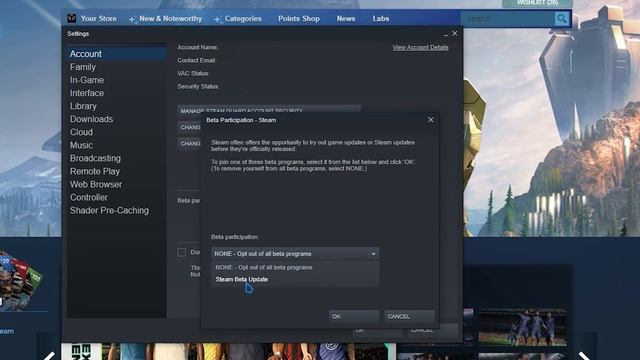Click View Account Details link
Image resolution: width=640 pixels, height=360 pixels.
point(420,47)
